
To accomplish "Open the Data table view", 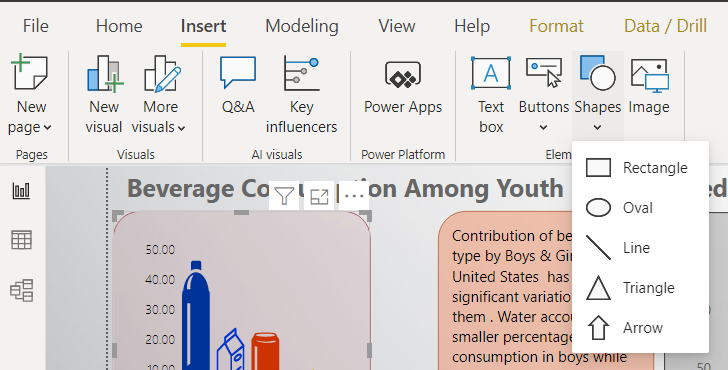I will point(21,240).
